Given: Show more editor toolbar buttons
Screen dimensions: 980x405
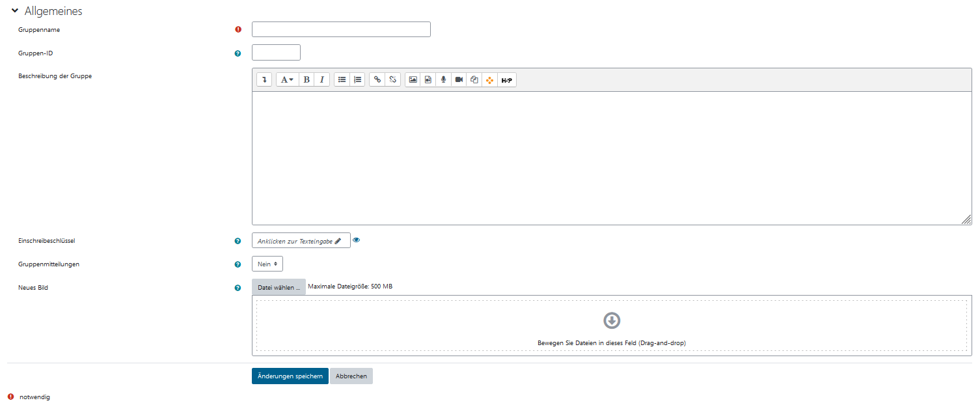Looking at the screenshot, I should (264, 79).
